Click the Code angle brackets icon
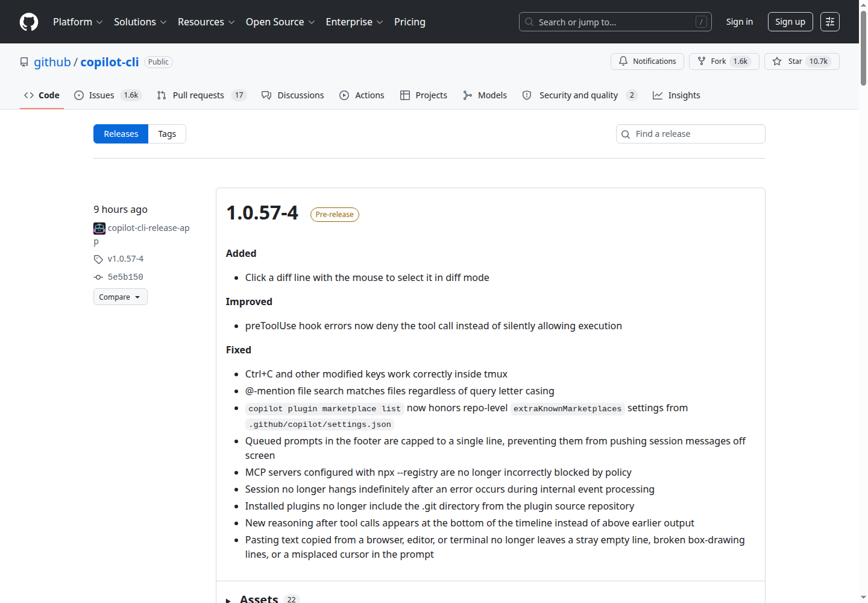The width and height of the screenshot is (868, 603). click(x=29, y=95)
